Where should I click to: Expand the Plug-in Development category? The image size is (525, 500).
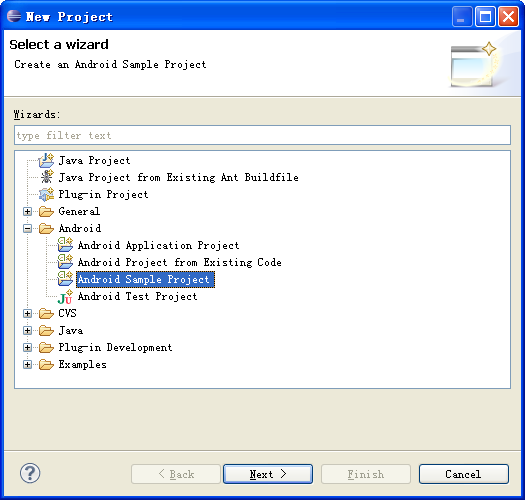tap(27, 348)
